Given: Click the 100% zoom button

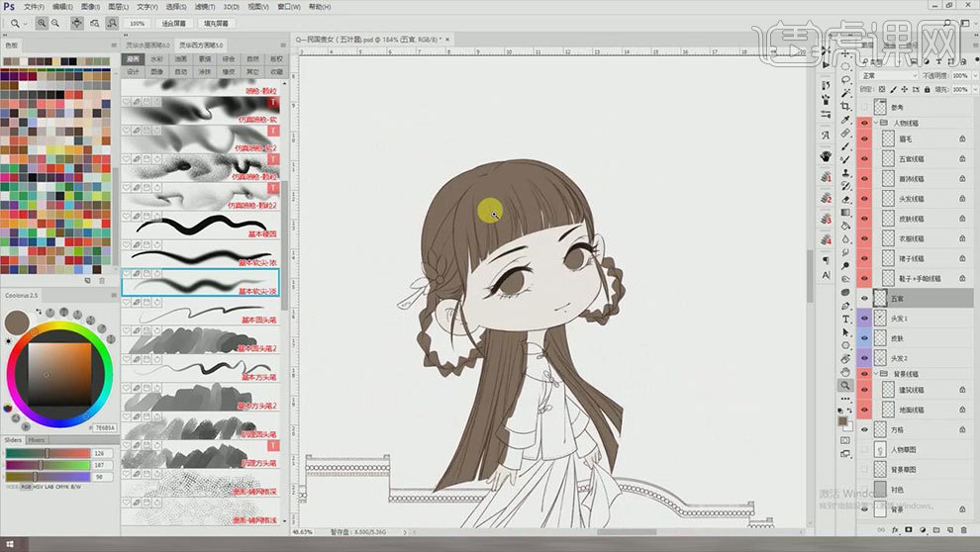Looking at the screenshot, I should point(138,23).
